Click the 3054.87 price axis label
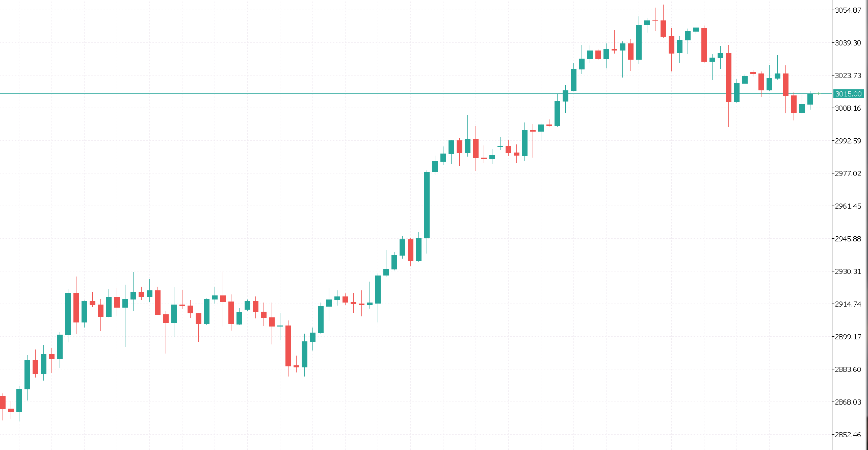 click(x=848, y=10)
